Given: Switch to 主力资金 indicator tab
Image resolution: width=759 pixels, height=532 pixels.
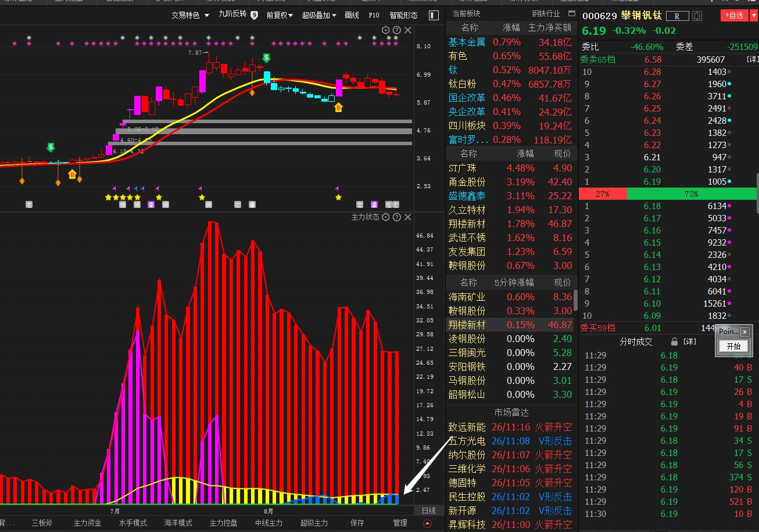Looking at the screenshot, I should pyautogui.click(x=87, y=523).
